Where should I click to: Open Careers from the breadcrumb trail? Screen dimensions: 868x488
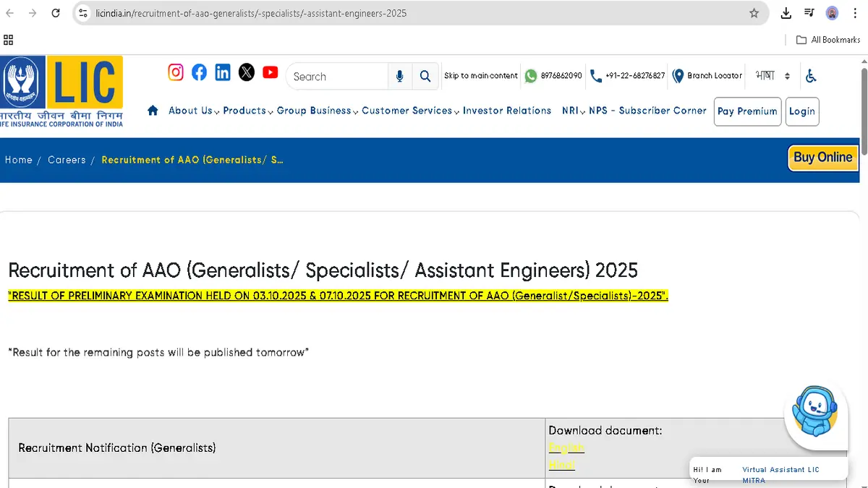pyautogui.click(x=67, y=160)
